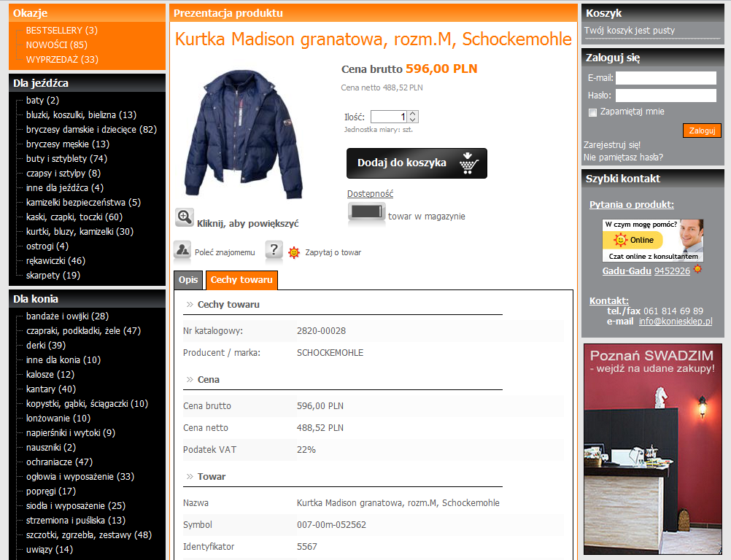Viewport: 731px width, 560px height.
Task: Open czapraki, podkładki, żele (47)
Action: pos(83,331)
